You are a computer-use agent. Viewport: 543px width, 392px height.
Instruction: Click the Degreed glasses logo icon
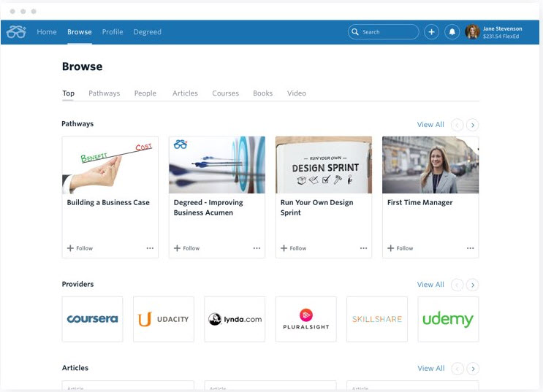pyautogui.click(x=16, y=32)
